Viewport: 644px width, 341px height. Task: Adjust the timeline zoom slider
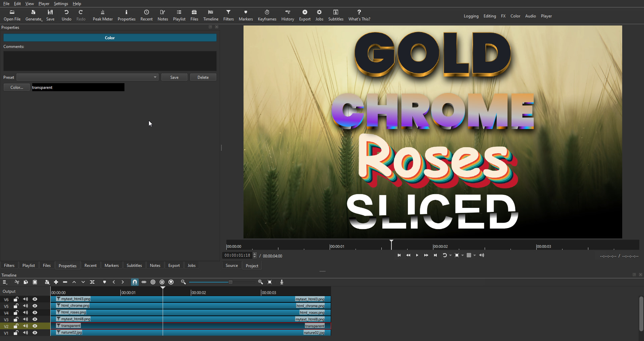tap(230, 282)
